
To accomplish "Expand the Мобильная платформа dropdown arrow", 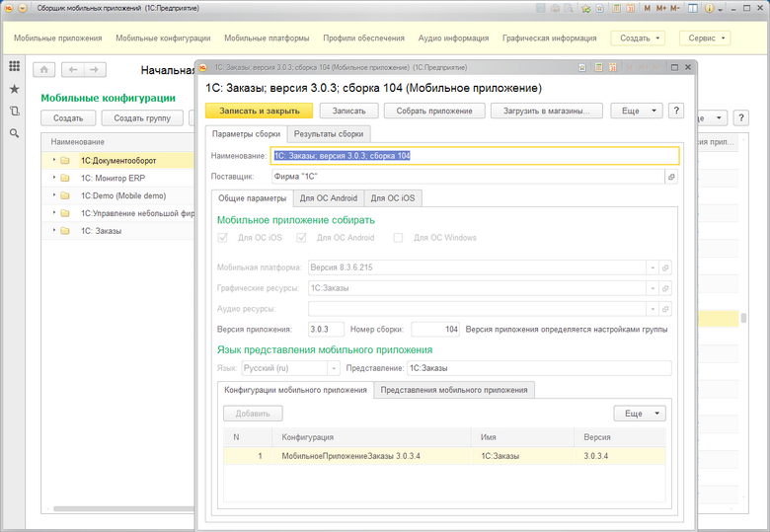I will [653, 267].
